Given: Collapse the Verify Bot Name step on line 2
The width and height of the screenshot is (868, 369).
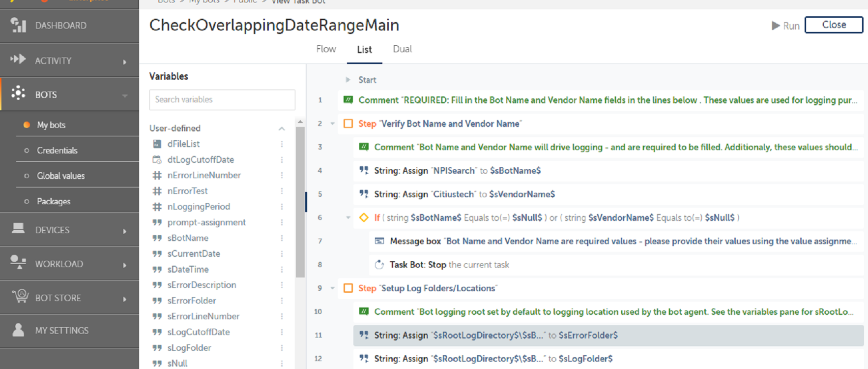Looking at the screenshot, I should click(333, 124).
